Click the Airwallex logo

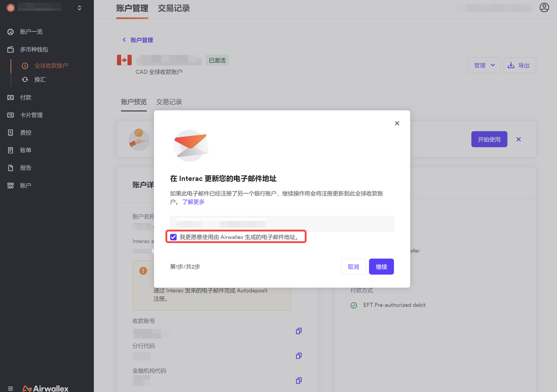(x=45, y=389)
